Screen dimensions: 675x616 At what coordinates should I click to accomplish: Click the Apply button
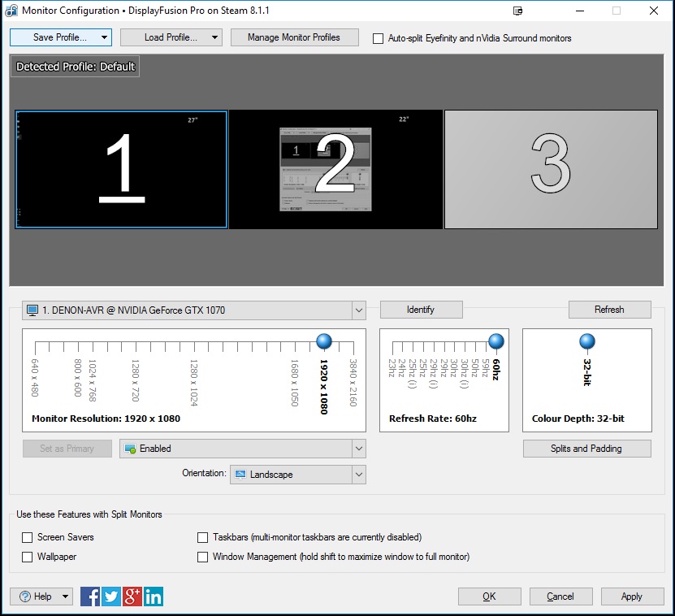tap(633, 596)
